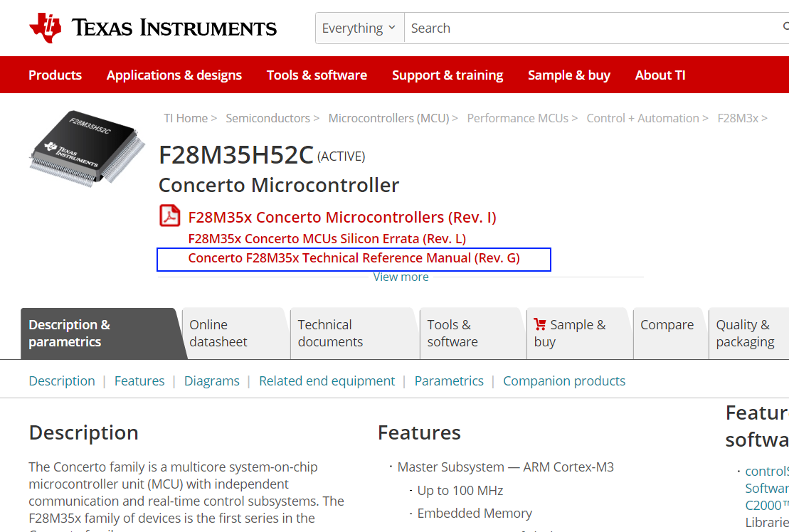The height and width of the screenshot is (532, 789).
Task: Click the (ACTIVE) status label
Action: (341, 156)
